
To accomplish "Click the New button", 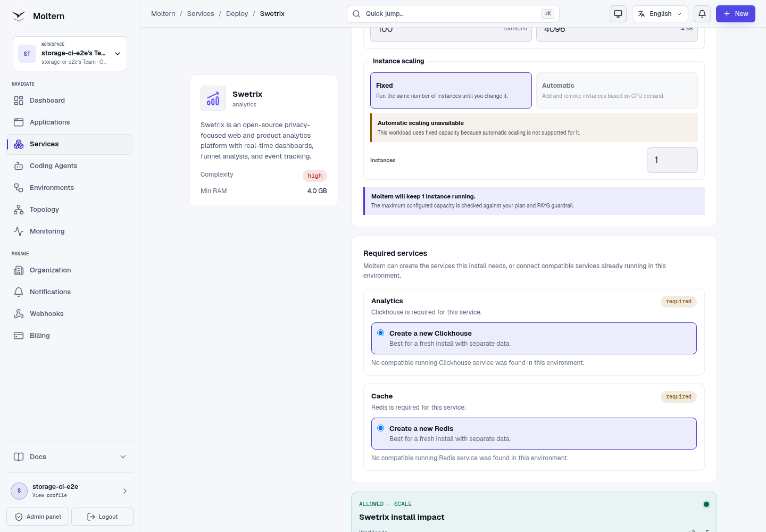I will (x=736, y=14).
